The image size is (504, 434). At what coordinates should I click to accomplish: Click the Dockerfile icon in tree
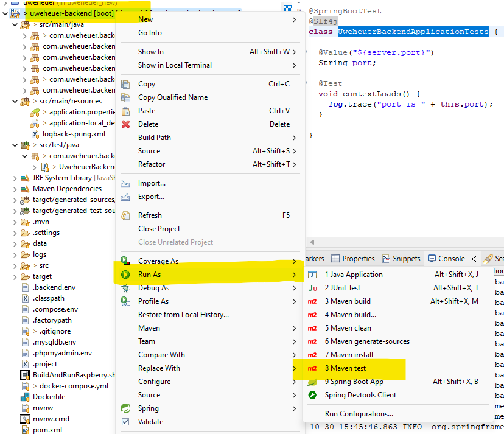[25, 397]
